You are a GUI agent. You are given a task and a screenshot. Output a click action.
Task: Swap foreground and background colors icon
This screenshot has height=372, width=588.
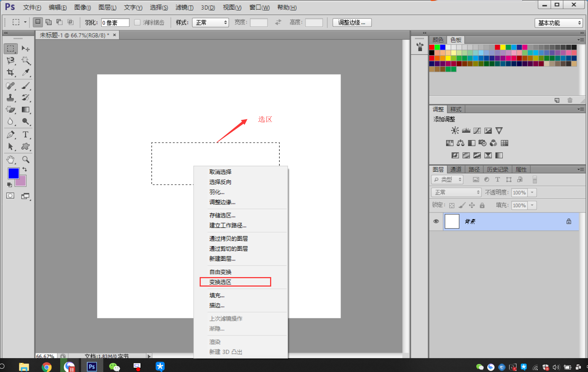click(24, 169)
